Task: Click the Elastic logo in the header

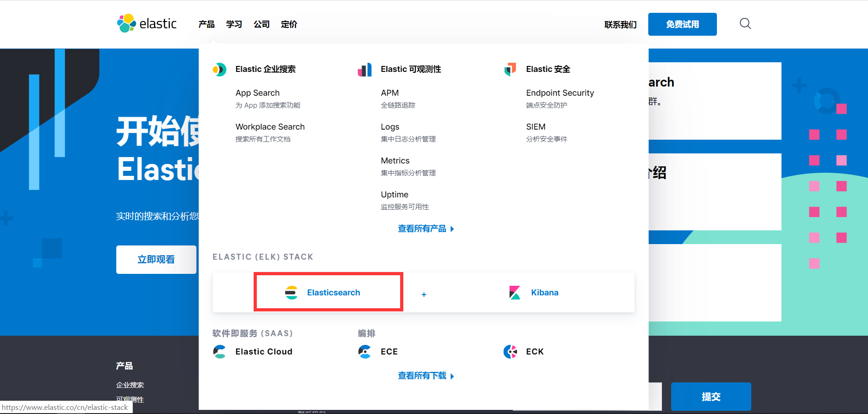Action: pos(146,23)
